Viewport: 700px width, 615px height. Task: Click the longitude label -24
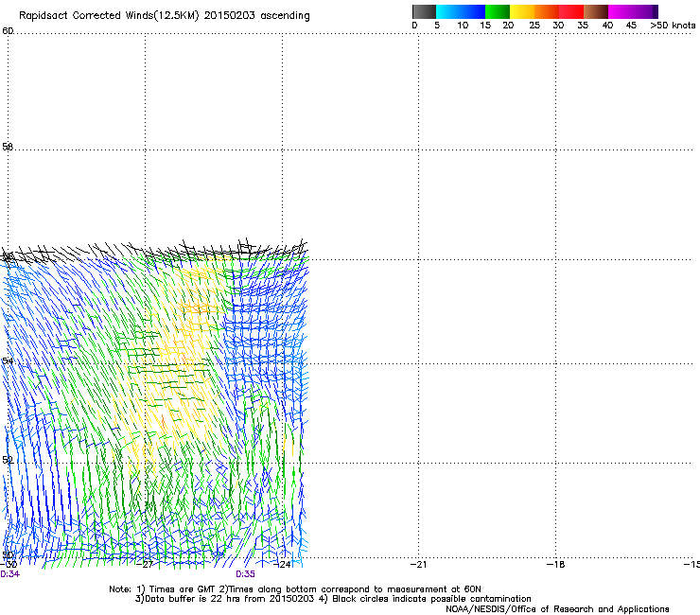284,565
